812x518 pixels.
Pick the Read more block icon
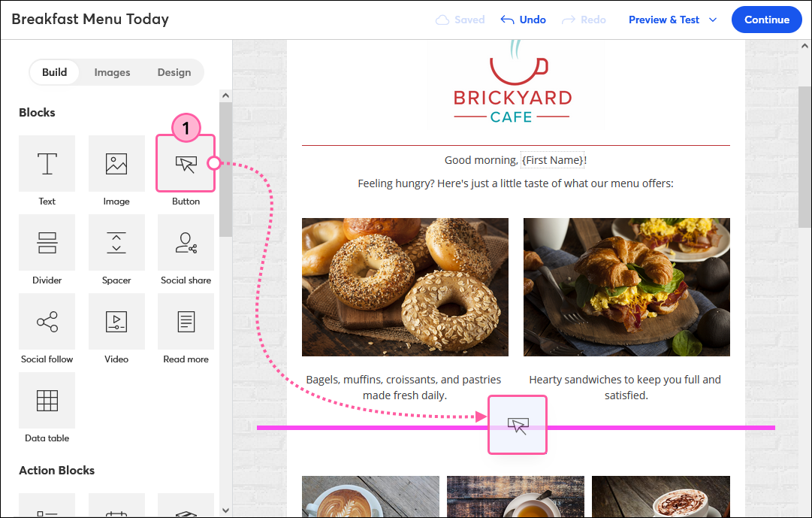186,322
